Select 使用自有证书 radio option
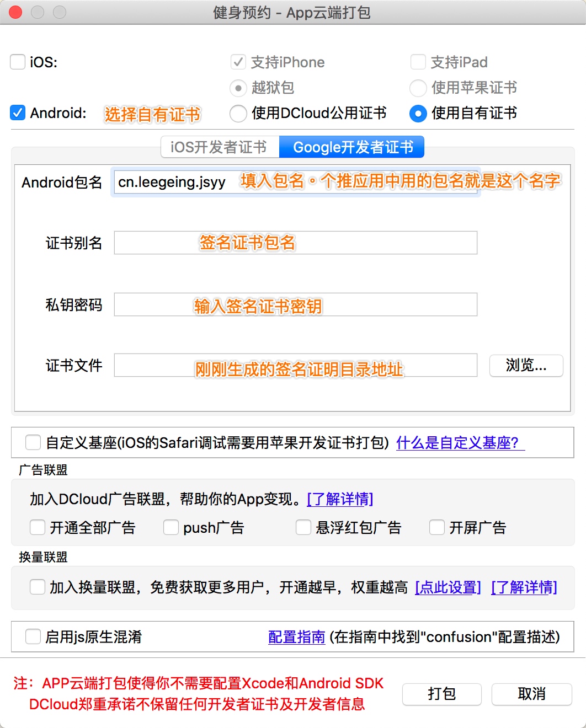This screenshot has width=586, height=728. 418,114
